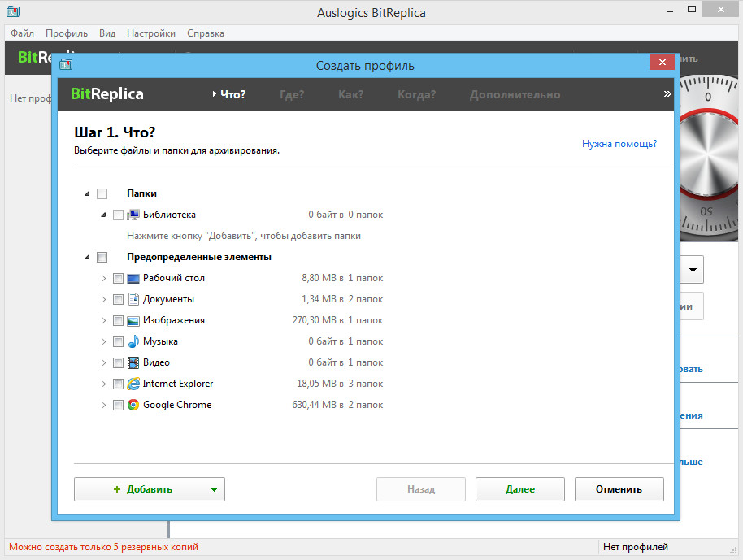
Task: Check the Internet Explorer checkbox
Action: [x=118, y=384]
